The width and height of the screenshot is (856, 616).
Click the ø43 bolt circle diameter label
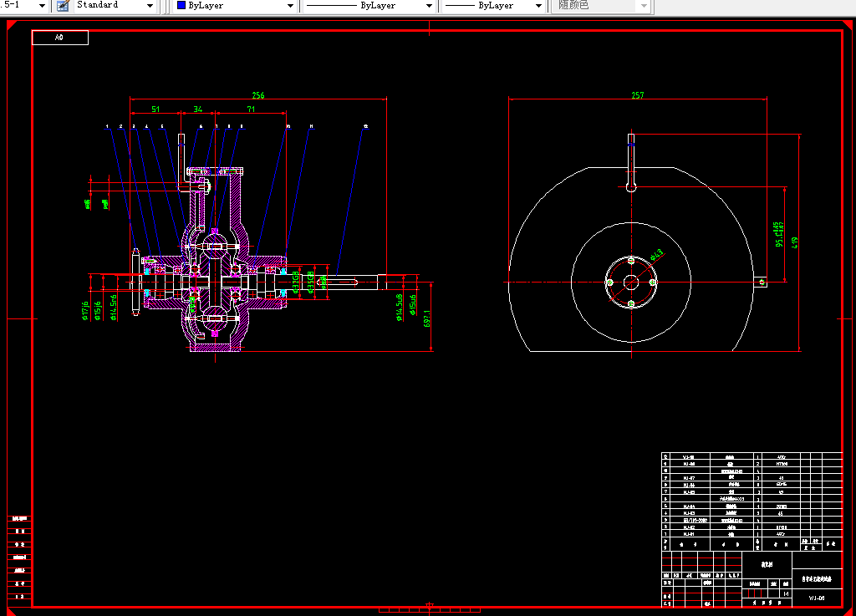pyautogui.click(x=657, y=254)
